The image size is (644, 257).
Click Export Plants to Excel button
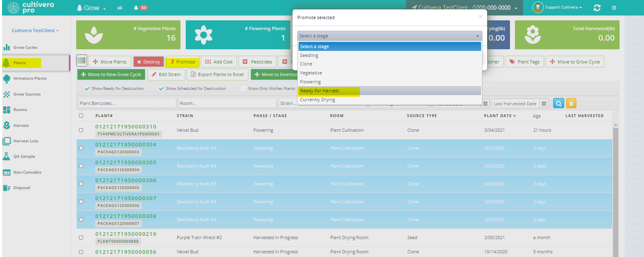217,74
